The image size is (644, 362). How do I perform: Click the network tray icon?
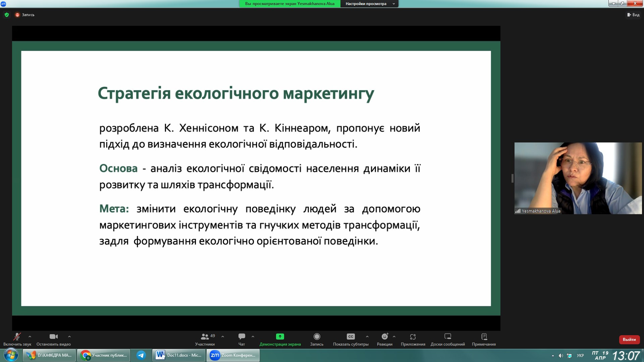point(569,355)
